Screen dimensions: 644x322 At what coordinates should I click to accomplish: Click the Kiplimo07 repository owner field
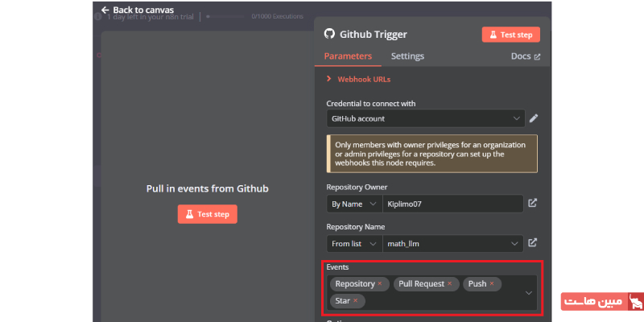[x=452, y=204]
